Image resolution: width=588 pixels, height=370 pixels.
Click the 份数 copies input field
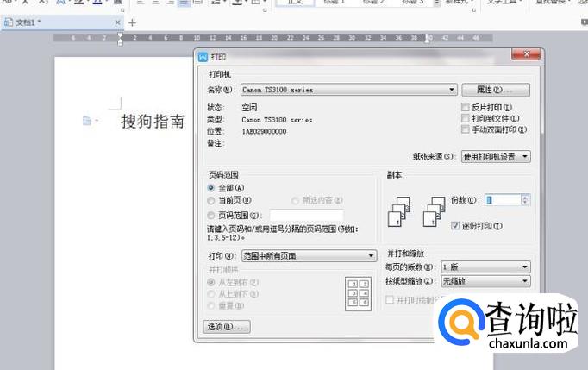(503, 200)
